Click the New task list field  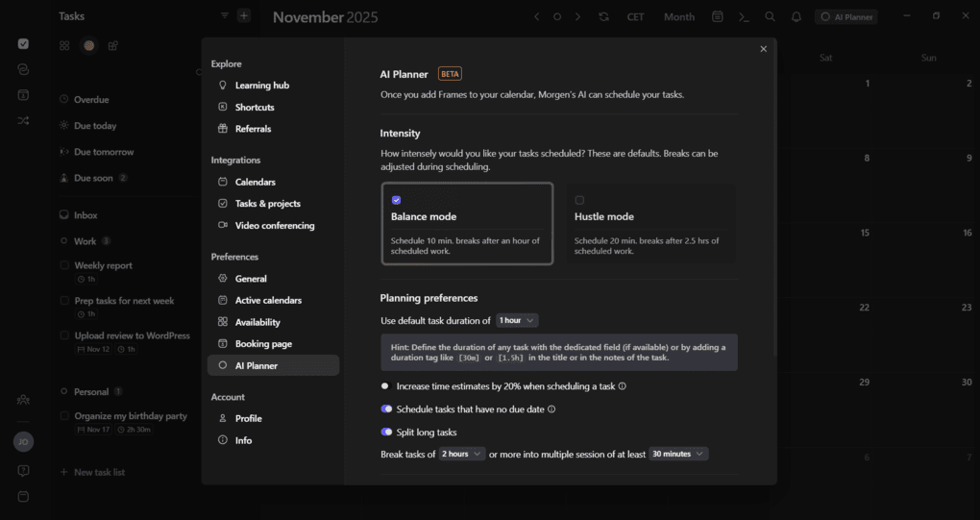100,472
